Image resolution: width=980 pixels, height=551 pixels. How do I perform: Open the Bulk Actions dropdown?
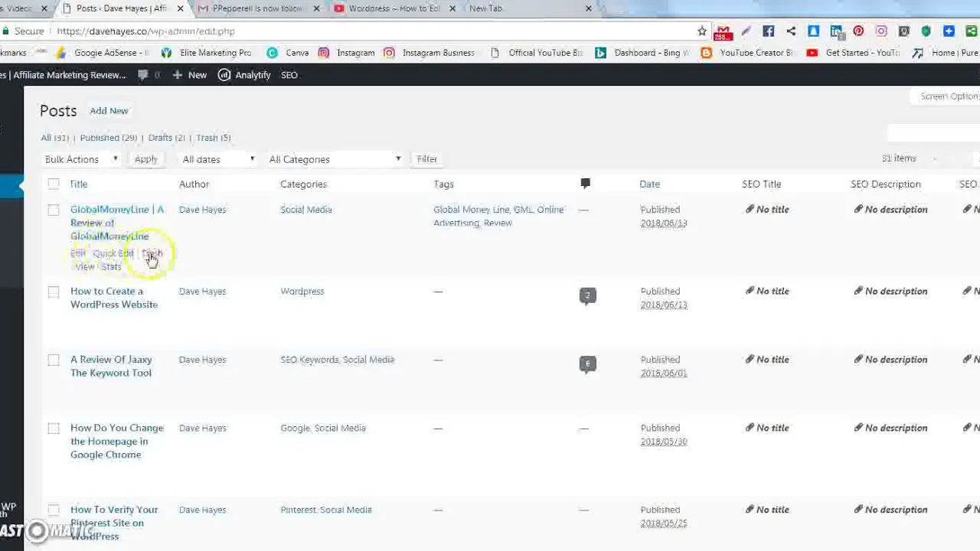(x=81, y=159)
